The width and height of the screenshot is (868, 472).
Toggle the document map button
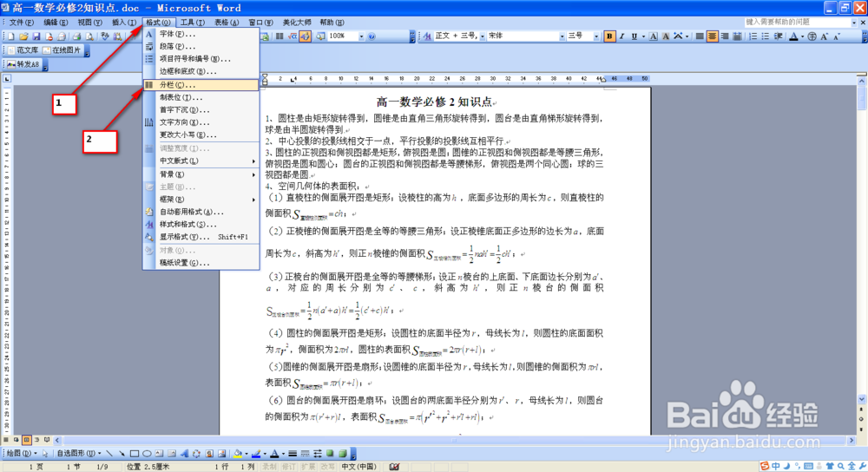point(320,36)
